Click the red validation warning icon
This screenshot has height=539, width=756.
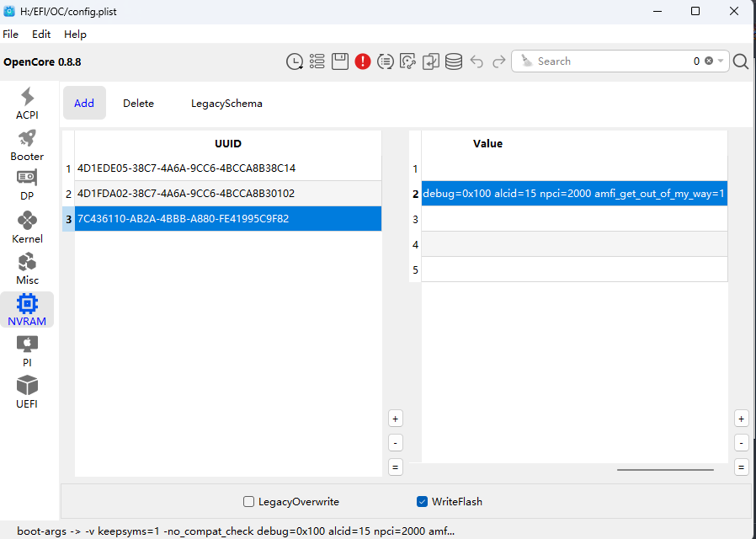[363, 61]
